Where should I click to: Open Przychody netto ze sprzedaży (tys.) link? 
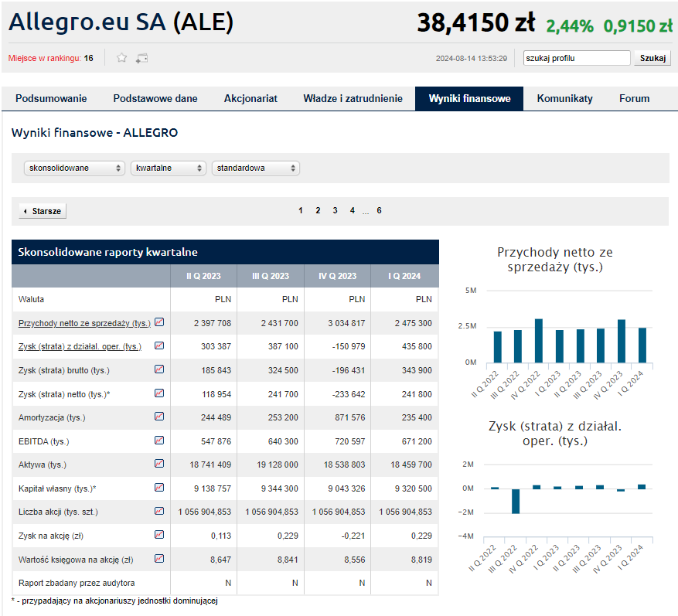(x=85, y=323)
